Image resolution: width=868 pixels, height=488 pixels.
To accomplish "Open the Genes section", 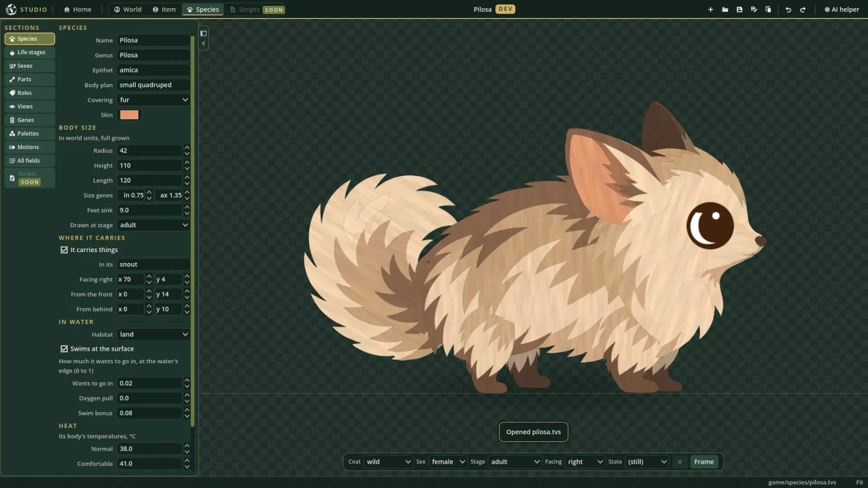I will point(30,120).
